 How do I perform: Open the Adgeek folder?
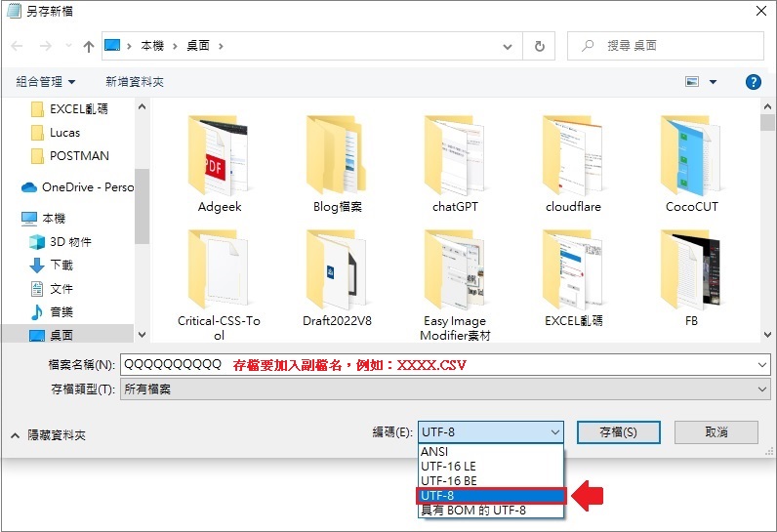219,162
